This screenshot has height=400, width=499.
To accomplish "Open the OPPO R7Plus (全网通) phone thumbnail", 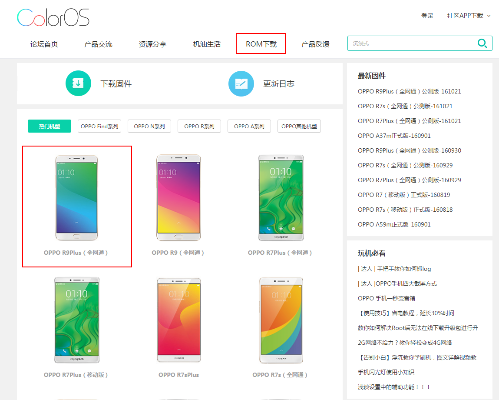I will coord(281,198).
